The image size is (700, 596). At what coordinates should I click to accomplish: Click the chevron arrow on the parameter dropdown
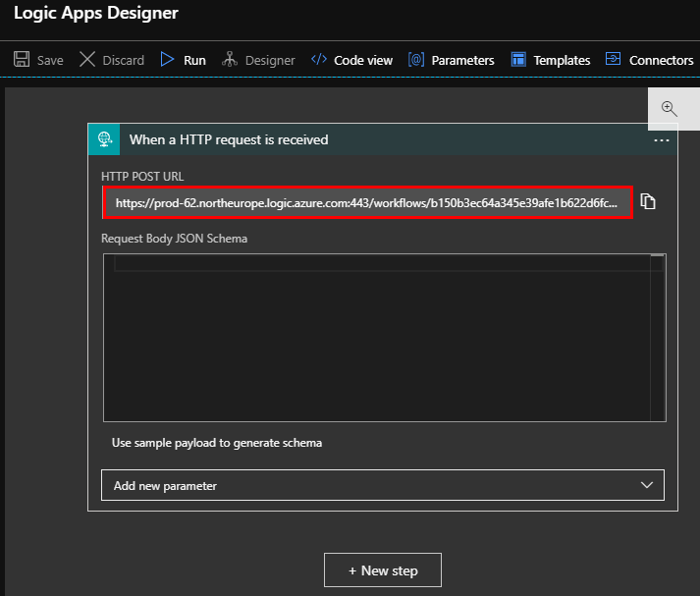point(647,485)
